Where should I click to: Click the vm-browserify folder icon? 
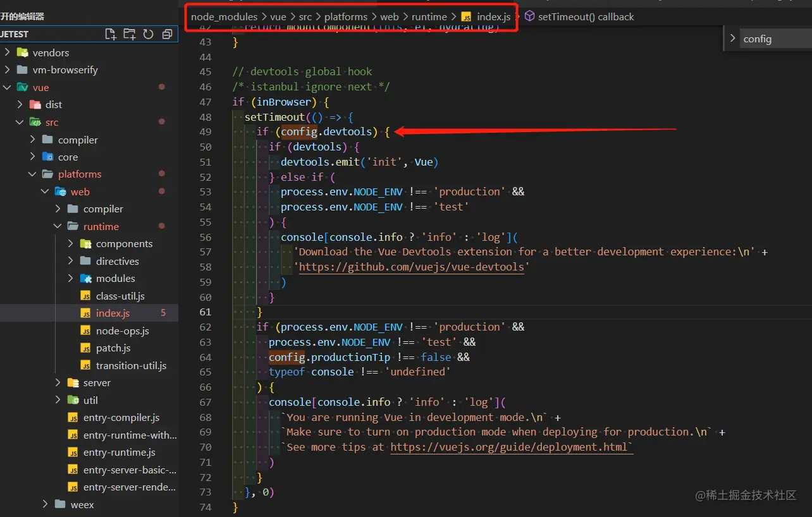(22, 70)
